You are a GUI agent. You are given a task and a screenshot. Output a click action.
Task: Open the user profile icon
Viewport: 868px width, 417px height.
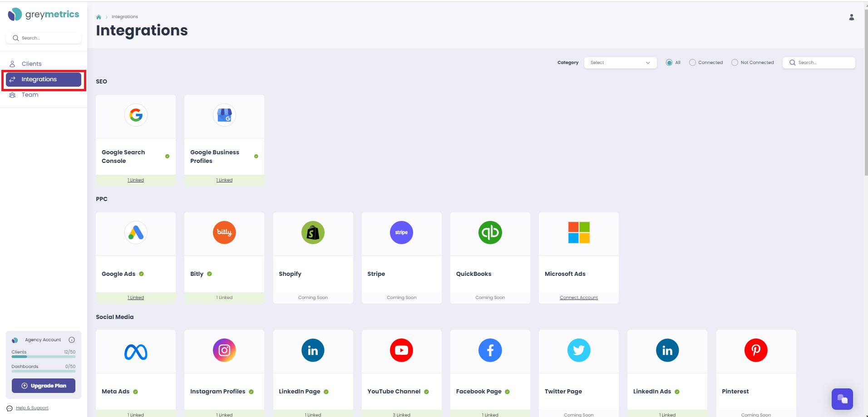852,17
